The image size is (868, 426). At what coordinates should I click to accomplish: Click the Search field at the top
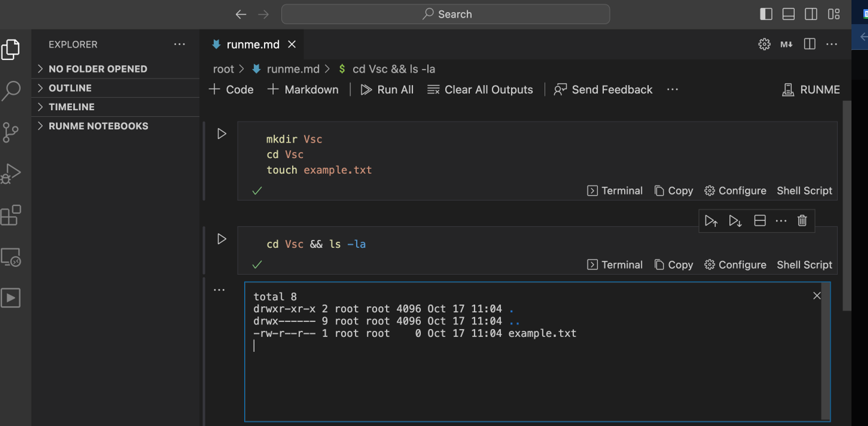[x=445, y=13]
